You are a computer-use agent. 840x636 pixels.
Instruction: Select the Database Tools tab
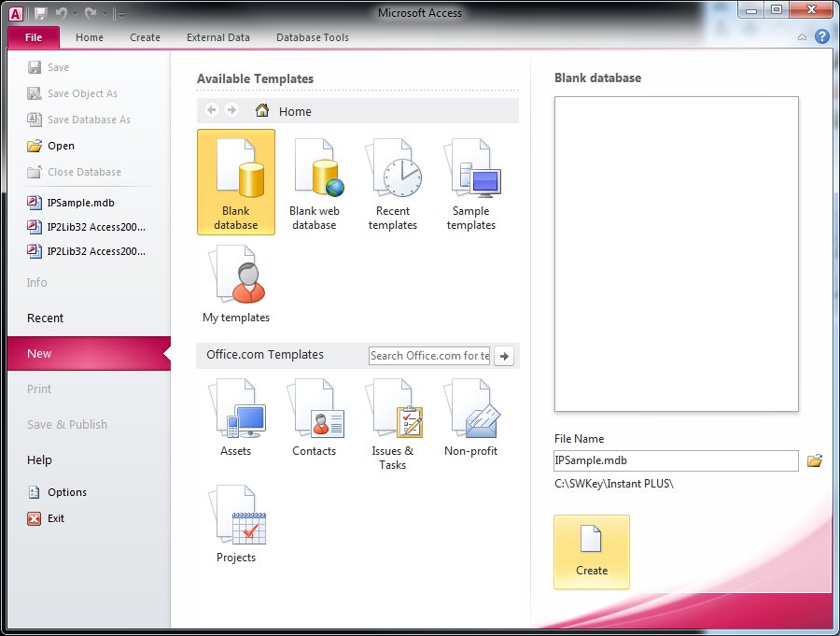point(313,37)
